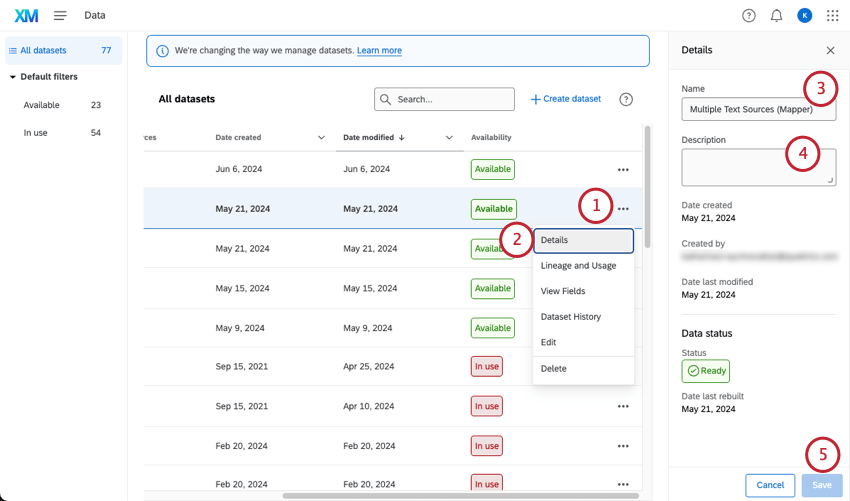Image resolution: width=850 pixels, height=501 pixels.
Task: Collapse the Default filters section
Action: pos(13,77)
